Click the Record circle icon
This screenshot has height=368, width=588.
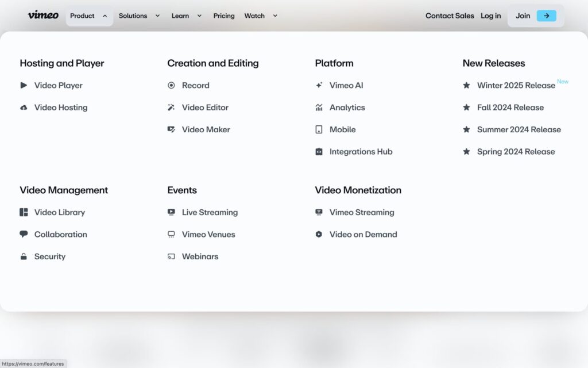coord(171,85)
